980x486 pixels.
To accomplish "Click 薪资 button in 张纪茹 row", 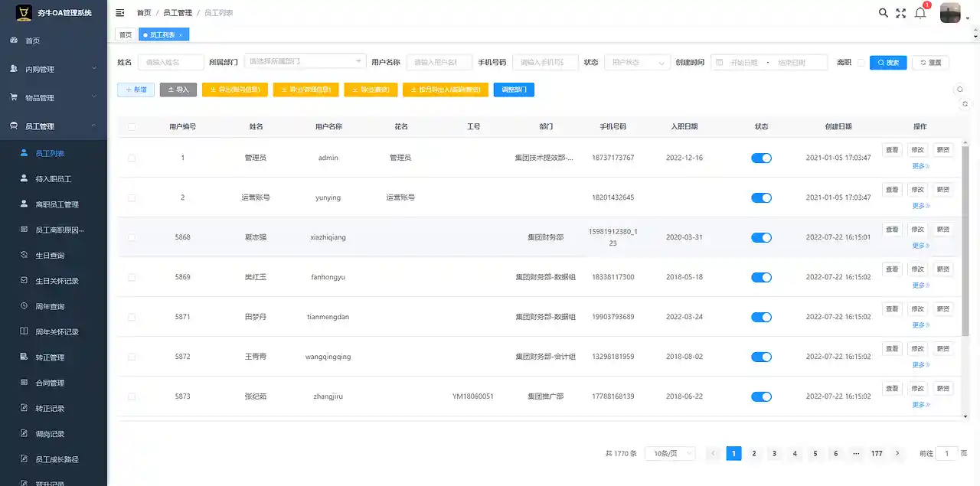I will [943, 388].
